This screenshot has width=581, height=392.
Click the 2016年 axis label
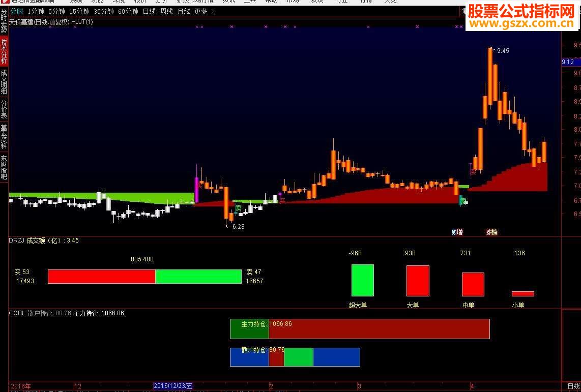pos(21,386)
